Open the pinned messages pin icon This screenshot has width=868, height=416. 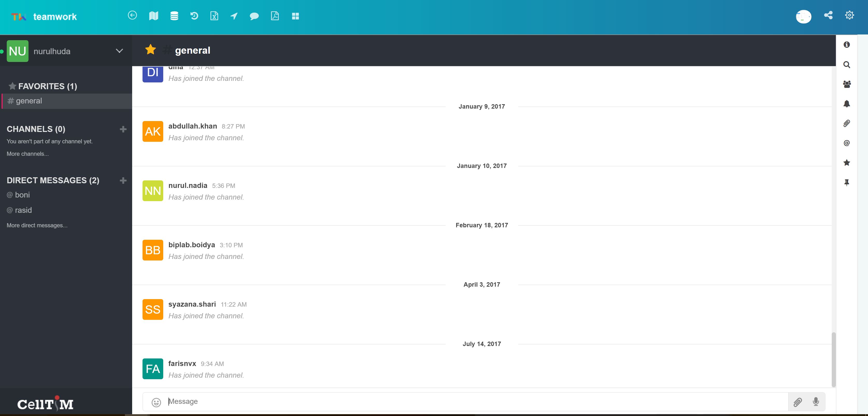pos(847,182)
